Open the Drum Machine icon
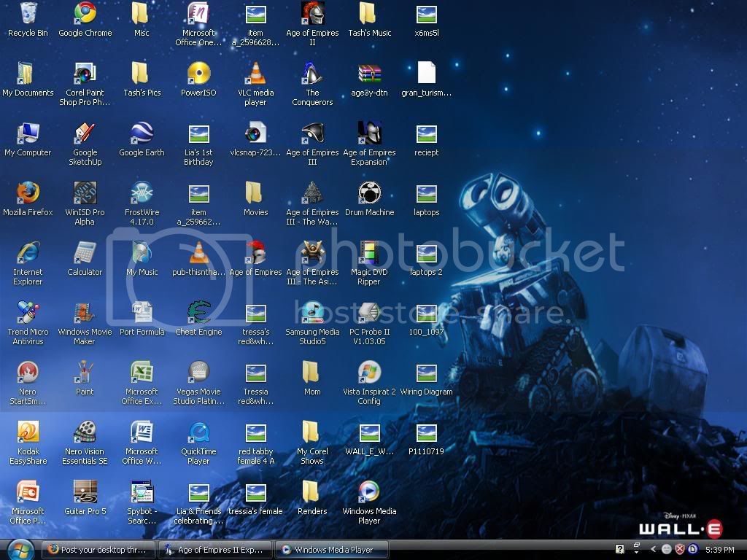This screenshot has width=747, height=560. tap(369, 192)
